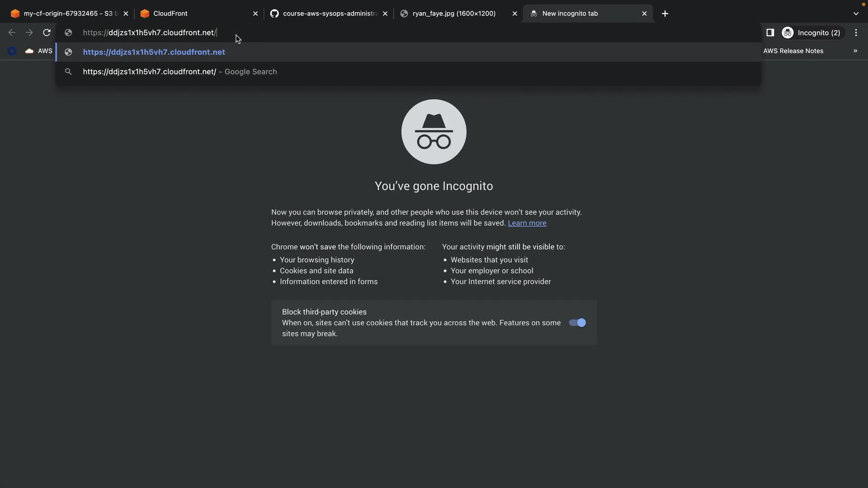Click the reload page icon

[47, 33]
